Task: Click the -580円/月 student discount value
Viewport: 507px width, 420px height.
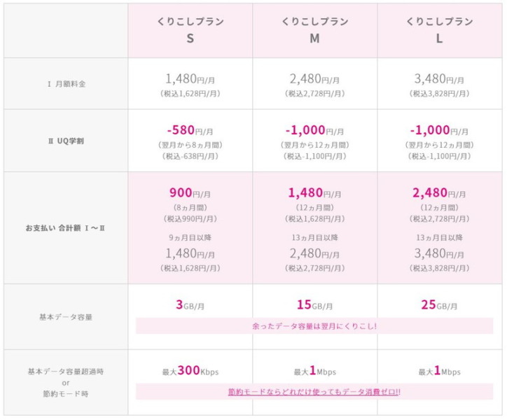Action: [190, 130]
